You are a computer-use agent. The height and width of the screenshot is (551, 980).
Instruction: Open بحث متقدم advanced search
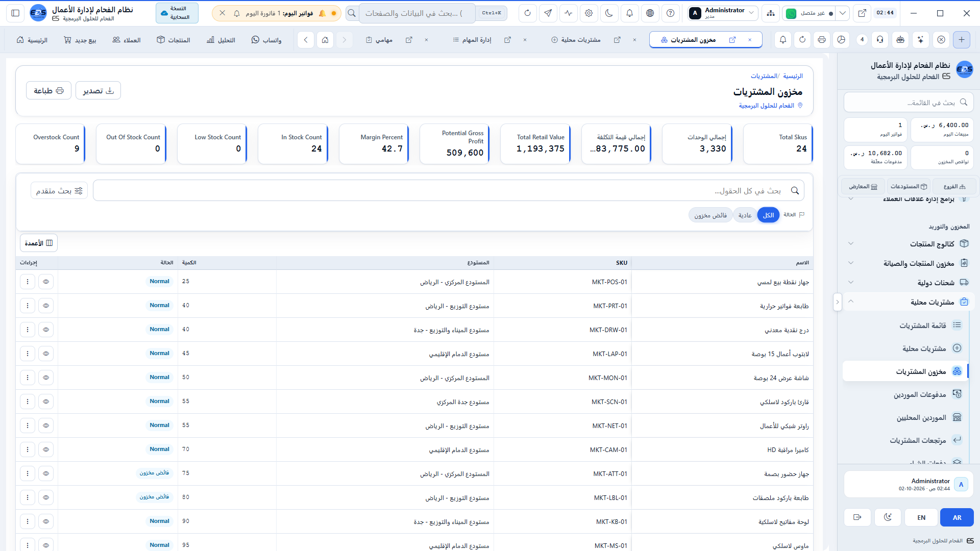tap(59, 190)
